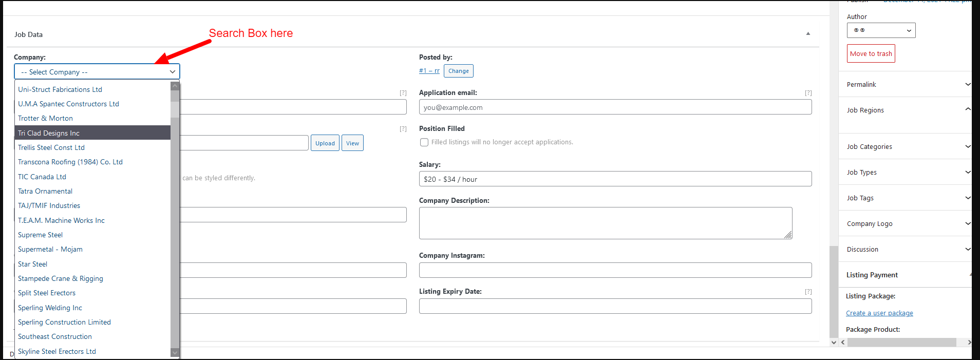Toggle the Position Filled checkbox

click(x=424, y=142)
